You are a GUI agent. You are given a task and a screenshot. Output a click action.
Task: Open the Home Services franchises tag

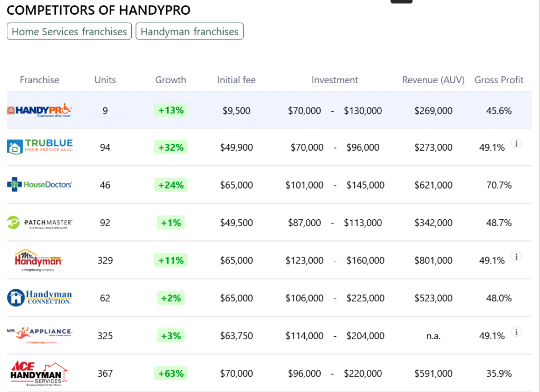tap(69, 31)
